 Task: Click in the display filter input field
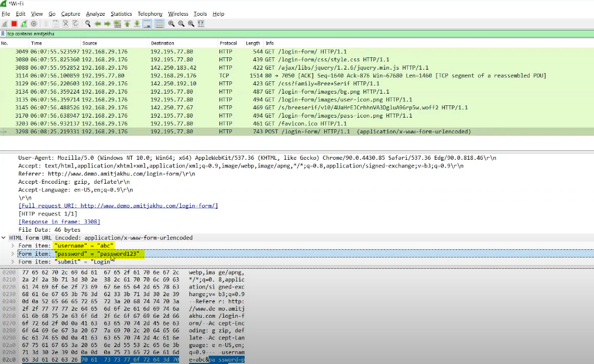point(293,34)
